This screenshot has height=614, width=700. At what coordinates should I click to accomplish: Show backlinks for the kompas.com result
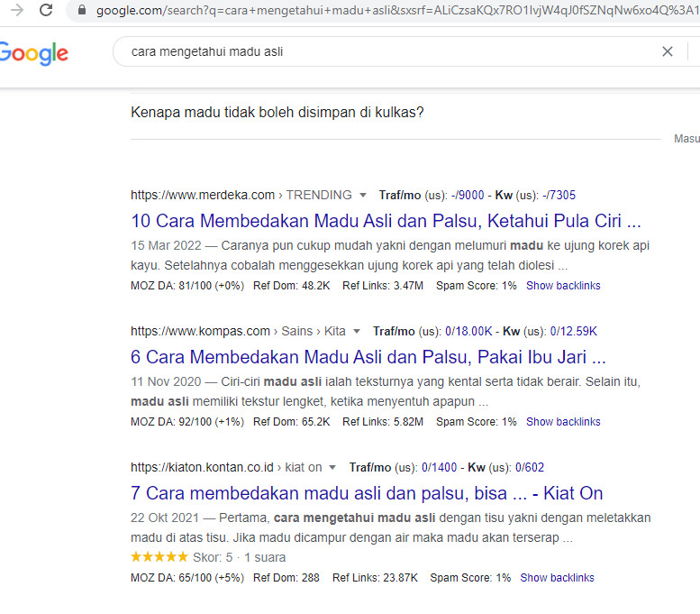pyautogui.click(x=563, y=422)
